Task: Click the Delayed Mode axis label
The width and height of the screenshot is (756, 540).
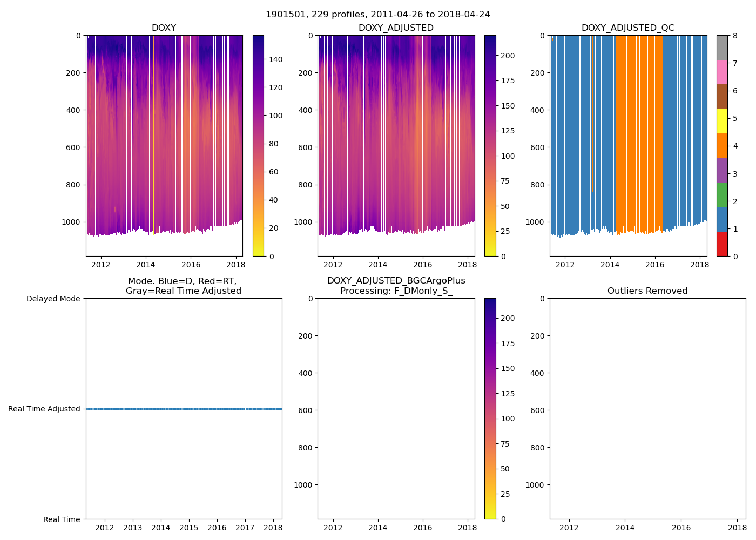Action: [x=53, y=299]
